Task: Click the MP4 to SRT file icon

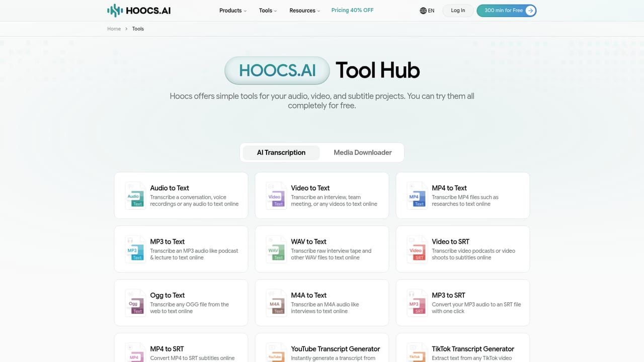Action: coord(134,353)
